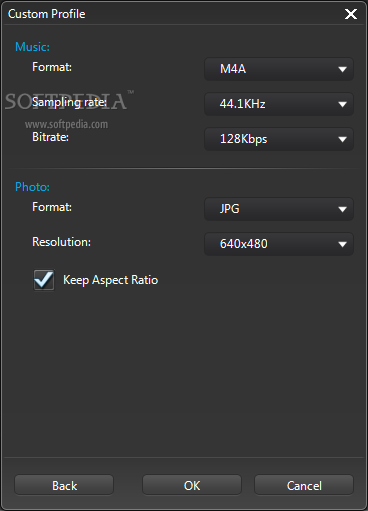
Task: Click the Sampling rate label
Action: click(69, 102)
